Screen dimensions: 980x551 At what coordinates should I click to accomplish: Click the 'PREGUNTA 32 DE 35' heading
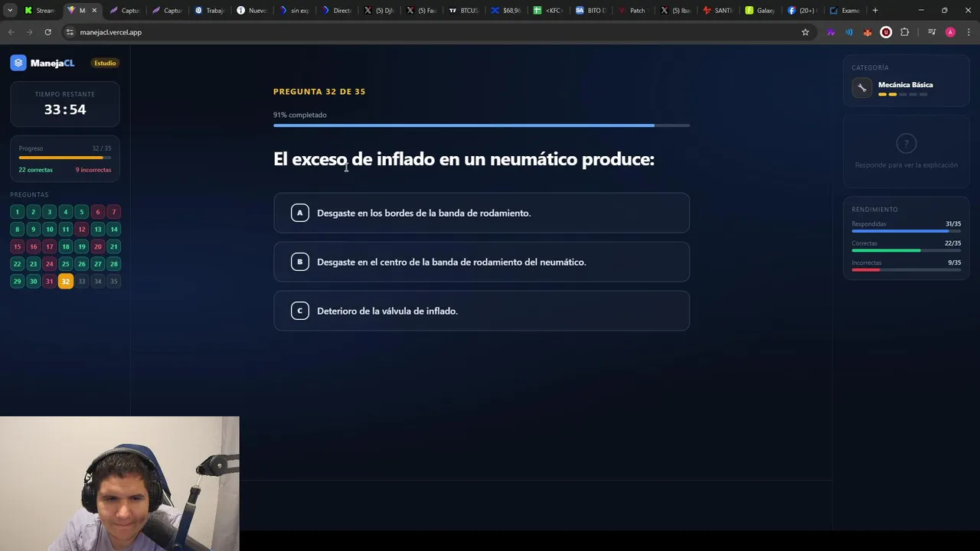click(319, 92)
